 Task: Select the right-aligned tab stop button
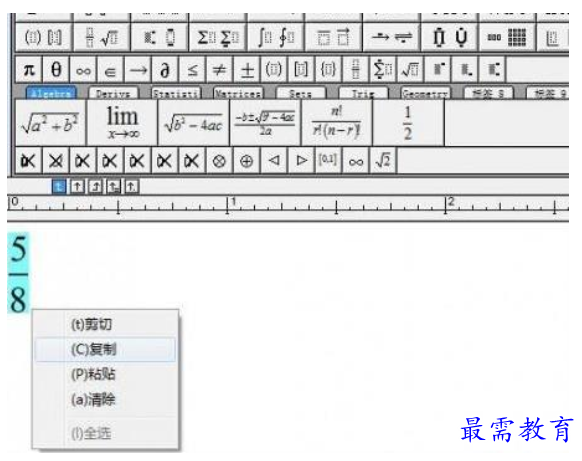click(95, 186)
